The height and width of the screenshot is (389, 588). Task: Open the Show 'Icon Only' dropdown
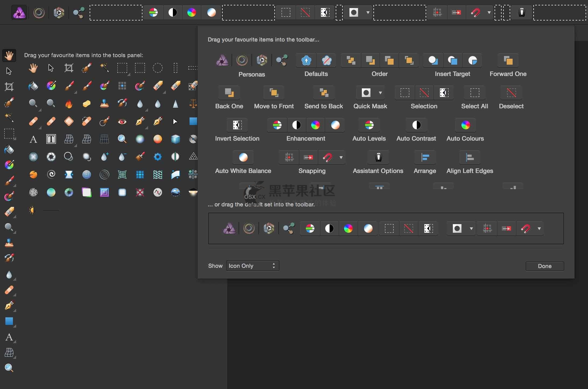pos(253,266)
